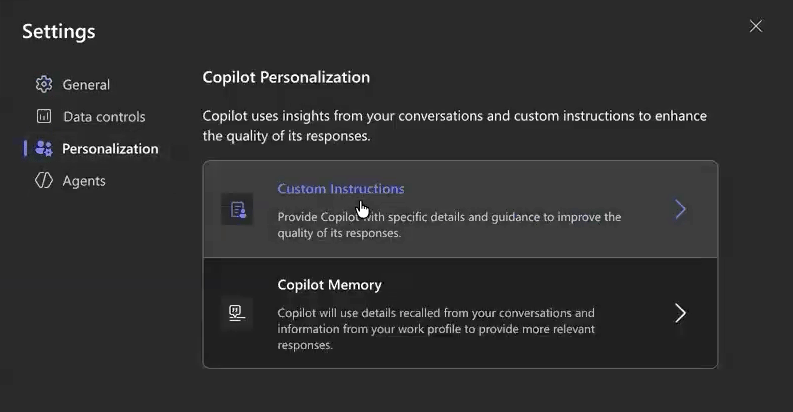Expand Custom Instructions with its chevron arrow
The image size is (793, 412).
(x=681, y=209)
